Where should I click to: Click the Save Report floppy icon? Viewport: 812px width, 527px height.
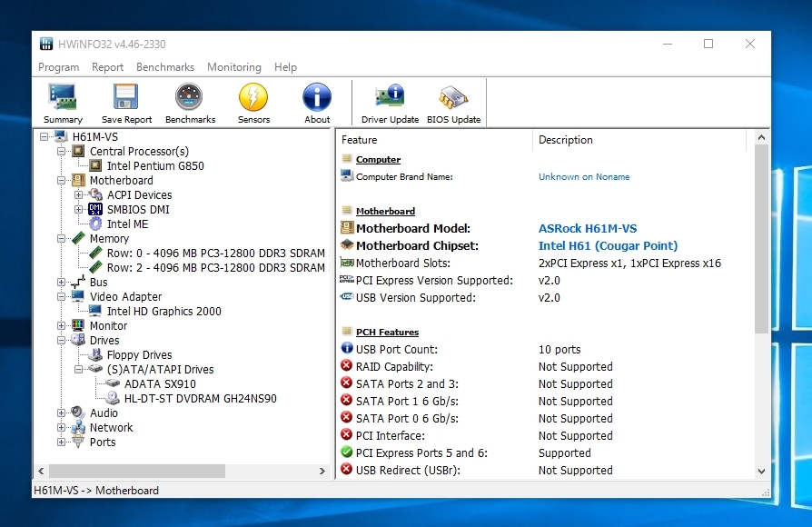(126, 97)
